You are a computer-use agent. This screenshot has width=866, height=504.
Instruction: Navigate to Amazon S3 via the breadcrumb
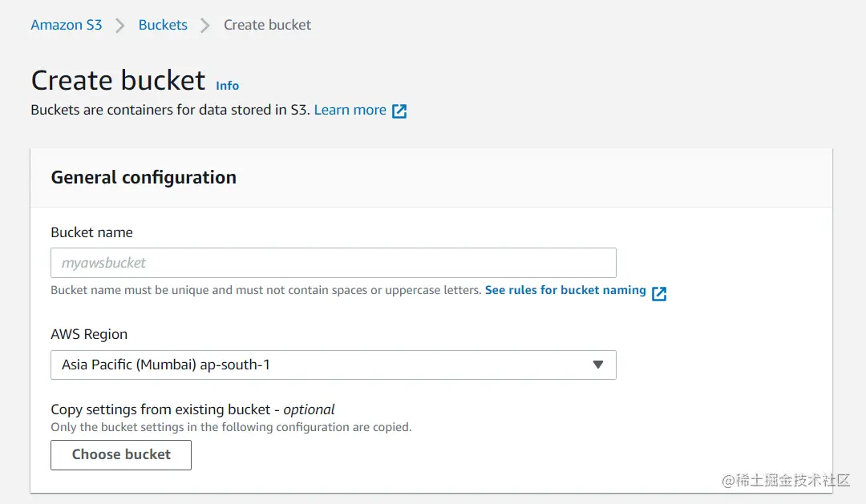coord(67,25)
